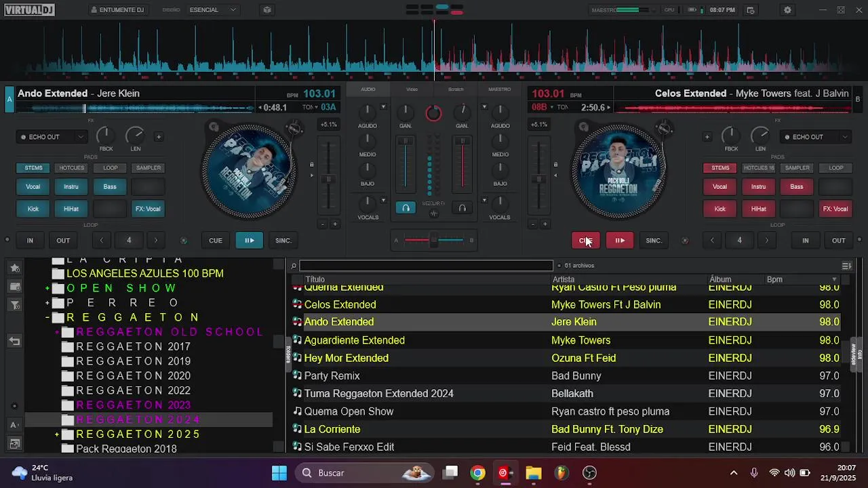Toggle right deck HiHat stem
Screen dimensions: 868x488
(x=758, y=209)
